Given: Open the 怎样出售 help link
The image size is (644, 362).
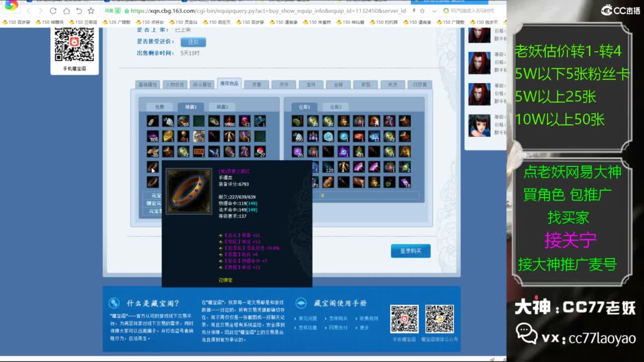Looking at the screenshot, I should tap(308, 327).
